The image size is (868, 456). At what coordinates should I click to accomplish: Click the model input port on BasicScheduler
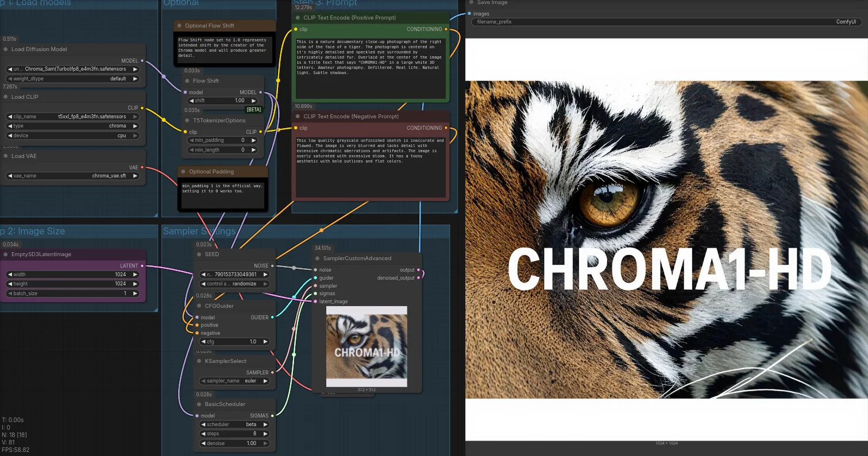(x=197, y=416)
